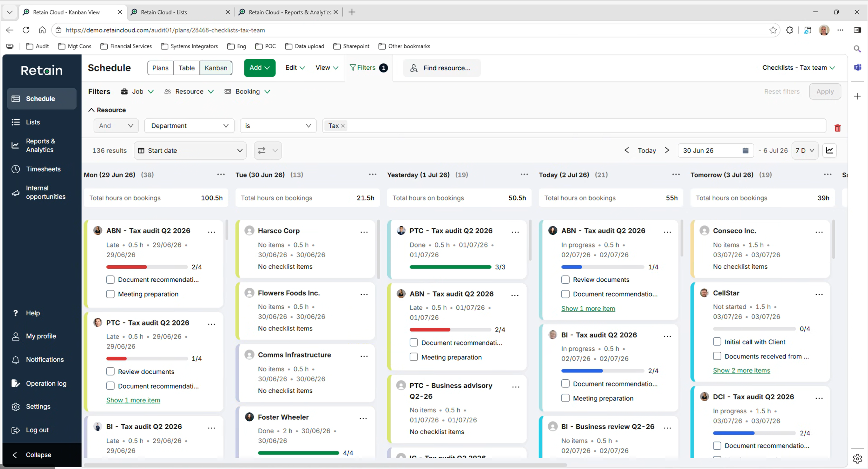This screenshot has width=868, height=469.
Task: Click the Log out icon
Action: (15, 430)
